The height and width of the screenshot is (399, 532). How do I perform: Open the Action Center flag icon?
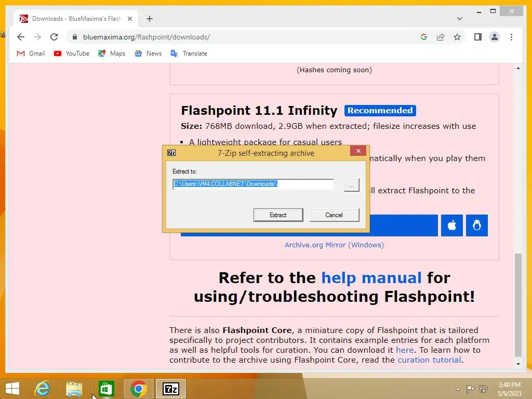[470, 389]
